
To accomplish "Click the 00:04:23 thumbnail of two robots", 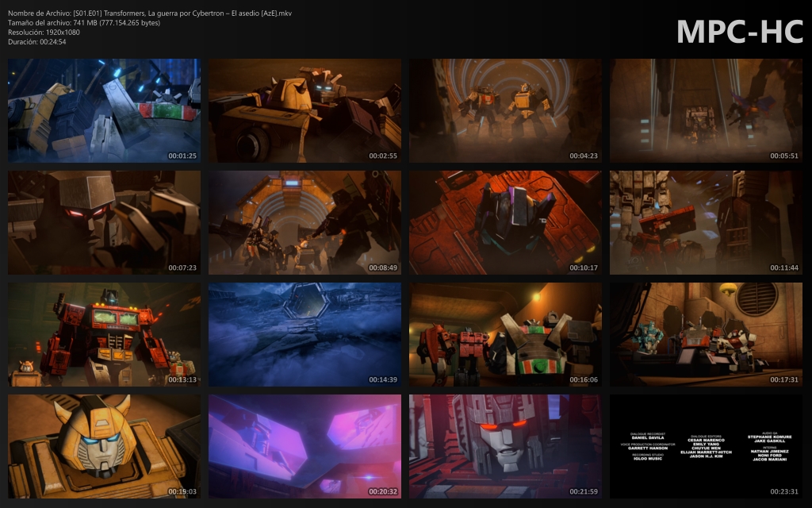I will pyautogui.click(x=505, y=110).
